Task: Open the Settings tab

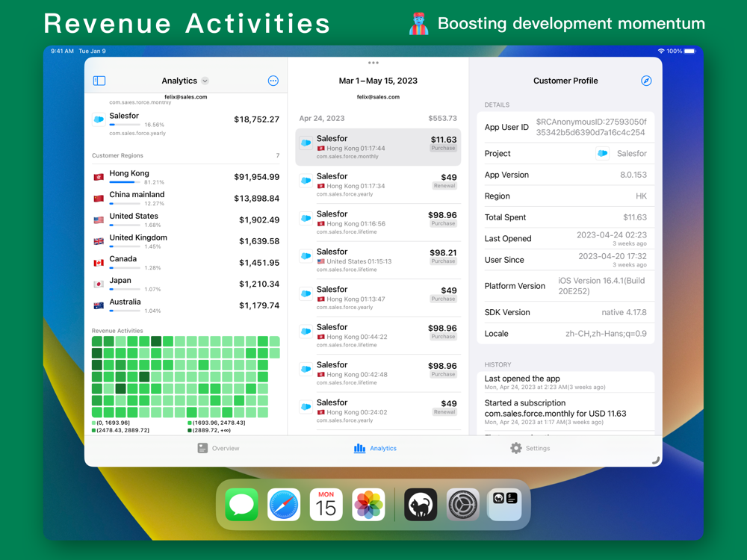Action: 530,448
